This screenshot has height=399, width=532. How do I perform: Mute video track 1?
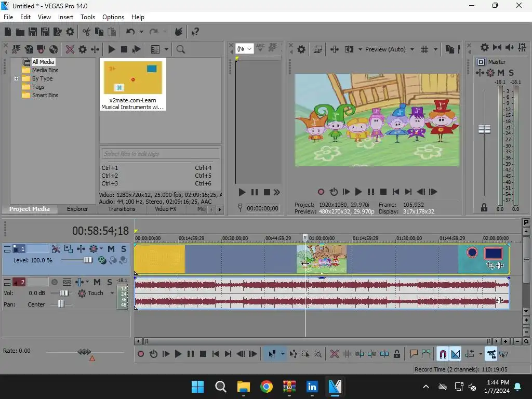pyautogui.click(x=111, y=249)
